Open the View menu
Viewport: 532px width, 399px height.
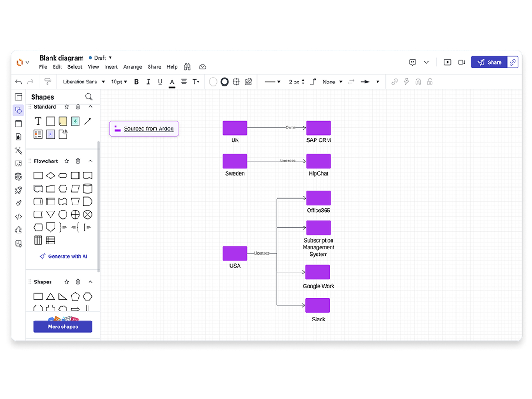pyautogui.click(x=93, y=67)
